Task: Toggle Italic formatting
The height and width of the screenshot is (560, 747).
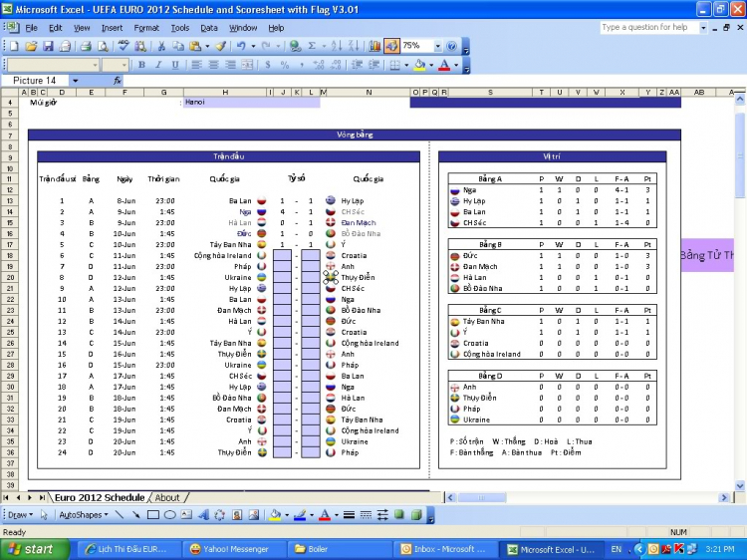Action: click(158, 65)
